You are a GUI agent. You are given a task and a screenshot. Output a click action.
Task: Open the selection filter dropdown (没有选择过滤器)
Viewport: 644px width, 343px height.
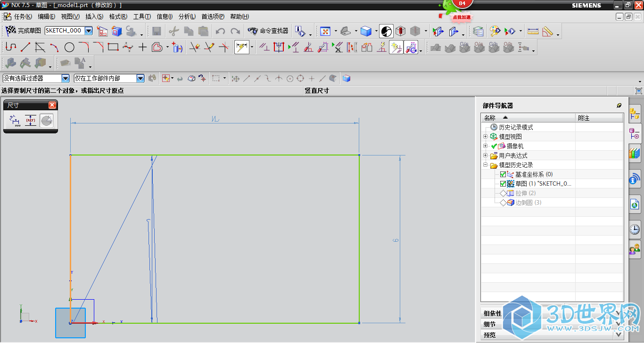pos(66,78)
